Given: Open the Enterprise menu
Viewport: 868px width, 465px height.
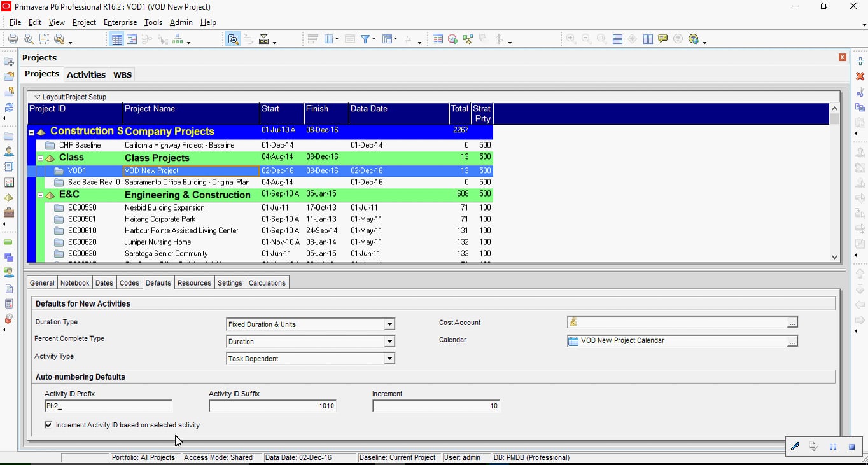Looking at the screenshot, I should click(120, 22).
